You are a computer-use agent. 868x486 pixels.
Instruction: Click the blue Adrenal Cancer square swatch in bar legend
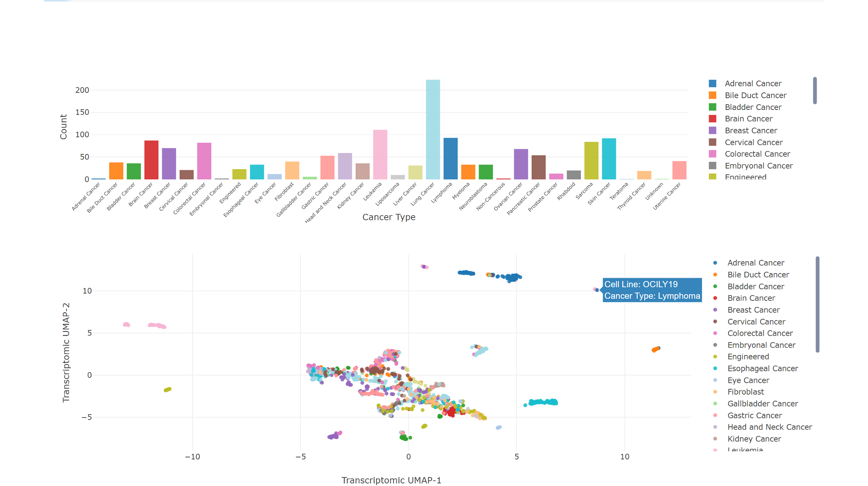pyautogui.click(x=712, y=83)
